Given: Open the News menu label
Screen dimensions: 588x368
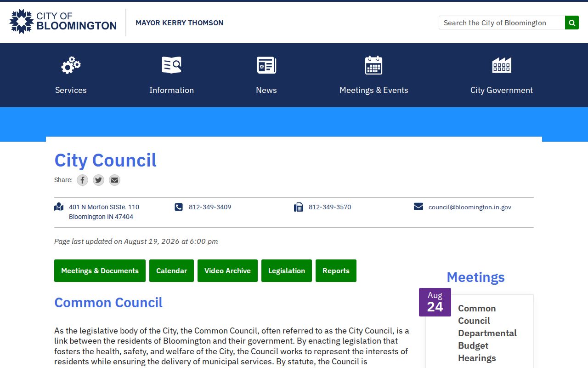Looking at the screenshot, I should [266, 90].
